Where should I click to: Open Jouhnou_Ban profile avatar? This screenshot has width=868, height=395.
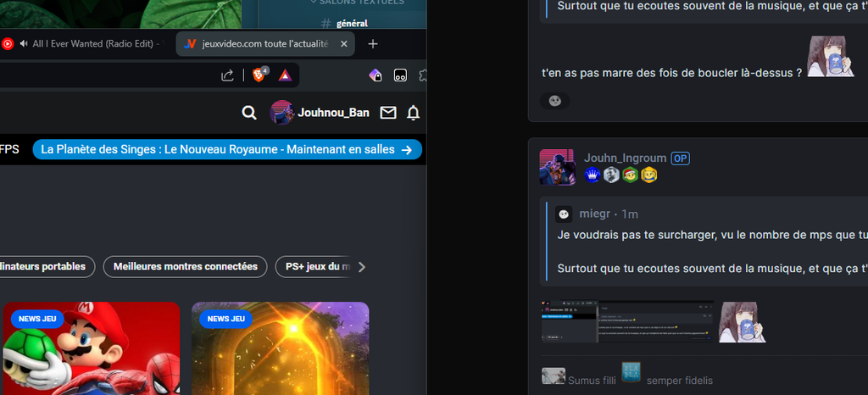pyautogui.click(x=281, y=112)
